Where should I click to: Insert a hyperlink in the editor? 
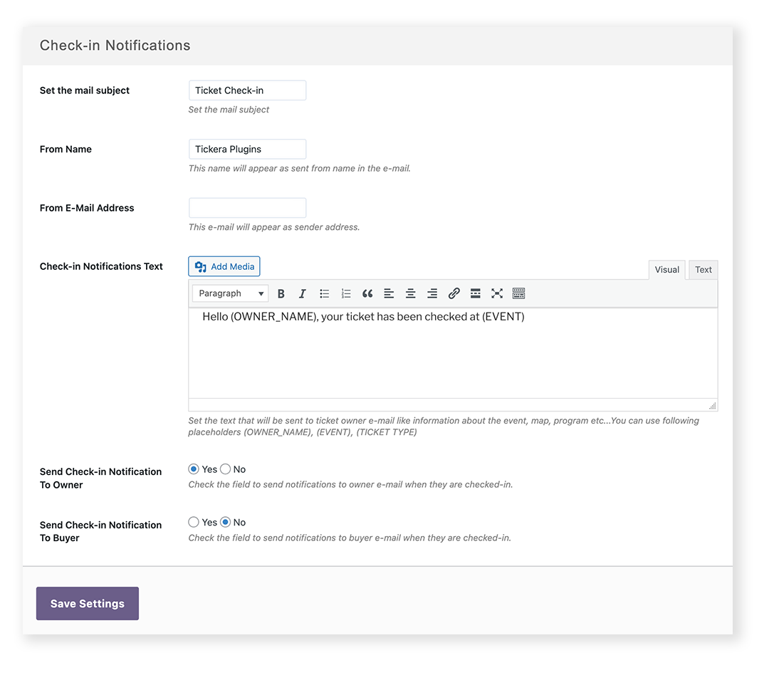(454, 293)
